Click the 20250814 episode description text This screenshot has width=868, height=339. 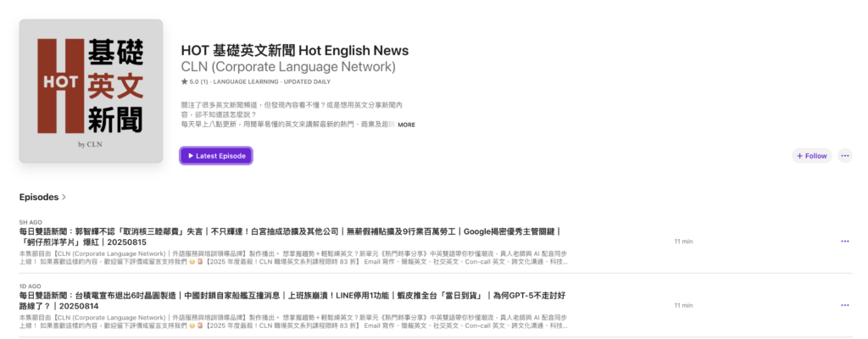pyautogui.click(x=293, y=321)
